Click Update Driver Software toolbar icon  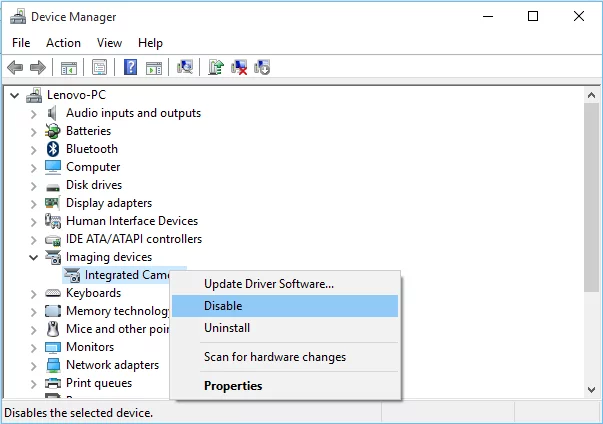(x=215, y=67)
